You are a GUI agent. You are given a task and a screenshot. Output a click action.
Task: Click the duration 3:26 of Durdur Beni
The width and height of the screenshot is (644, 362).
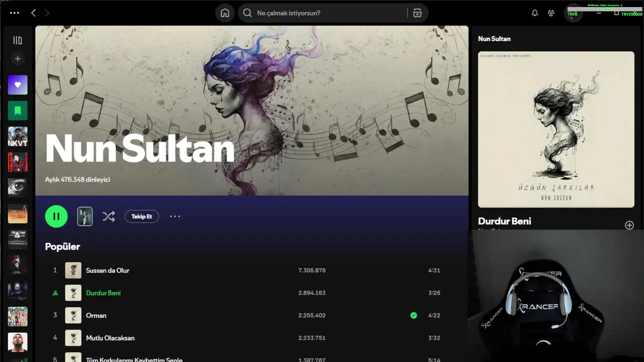434,293
